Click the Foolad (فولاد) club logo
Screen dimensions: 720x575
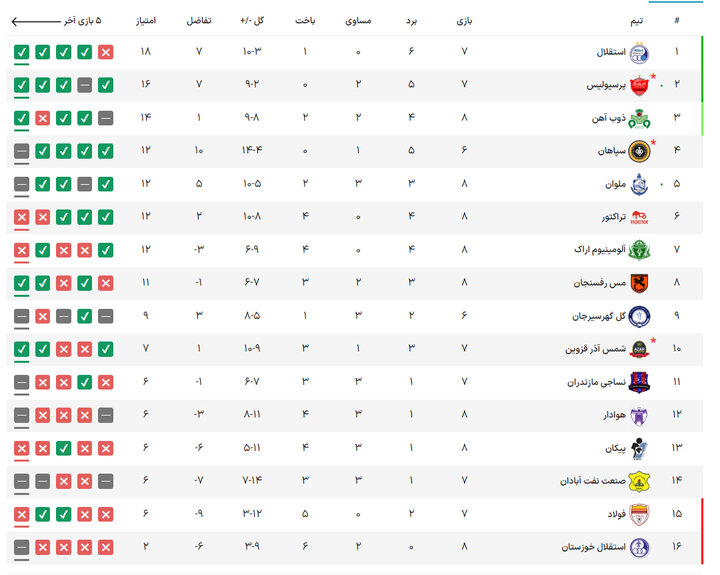(x=641, y=514)
